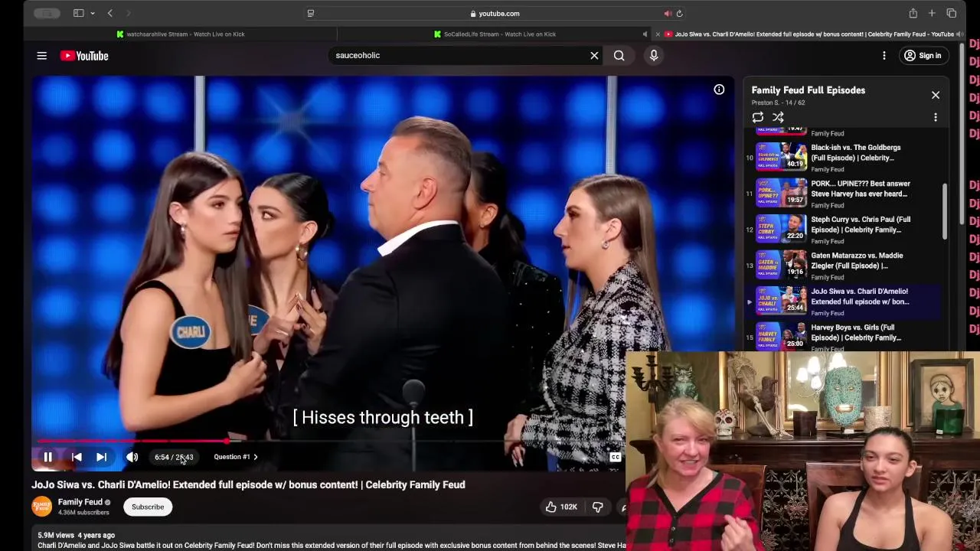Like the video with 102K likes

tap(560, 507)
